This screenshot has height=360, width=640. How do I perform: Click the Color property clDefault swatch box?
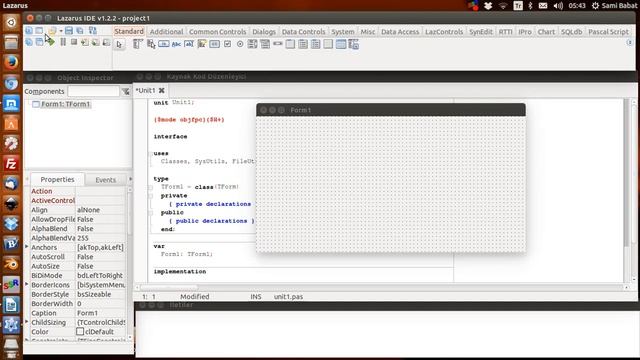coord(80,331)
